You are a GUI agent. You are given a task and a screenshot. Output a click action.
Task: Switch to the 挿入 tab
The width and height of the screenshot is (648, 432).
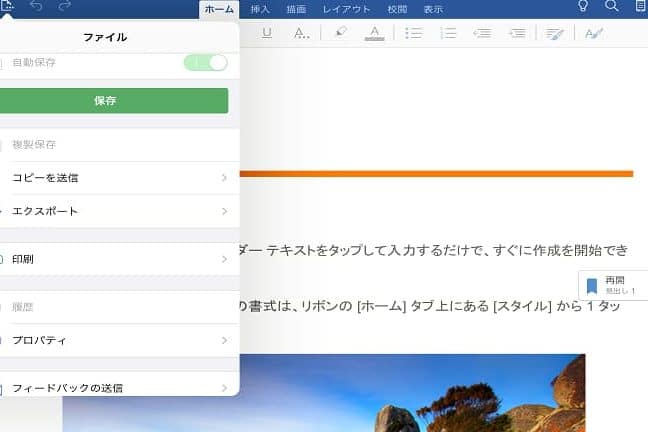(x=260, y=9)
